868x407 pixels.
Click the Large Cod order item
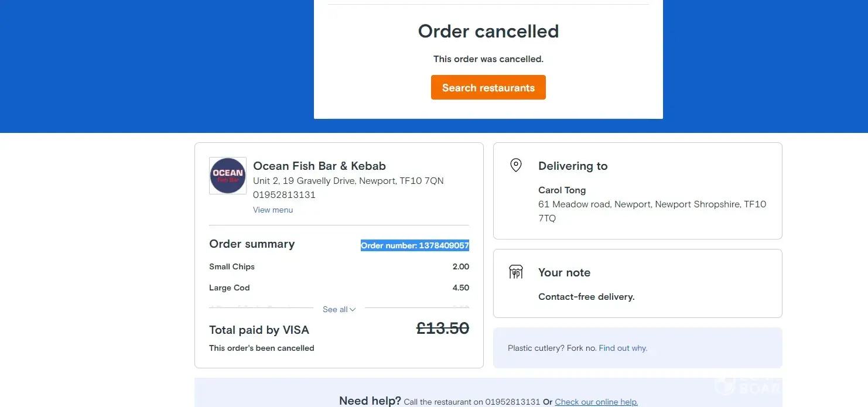tap(230, 288)
